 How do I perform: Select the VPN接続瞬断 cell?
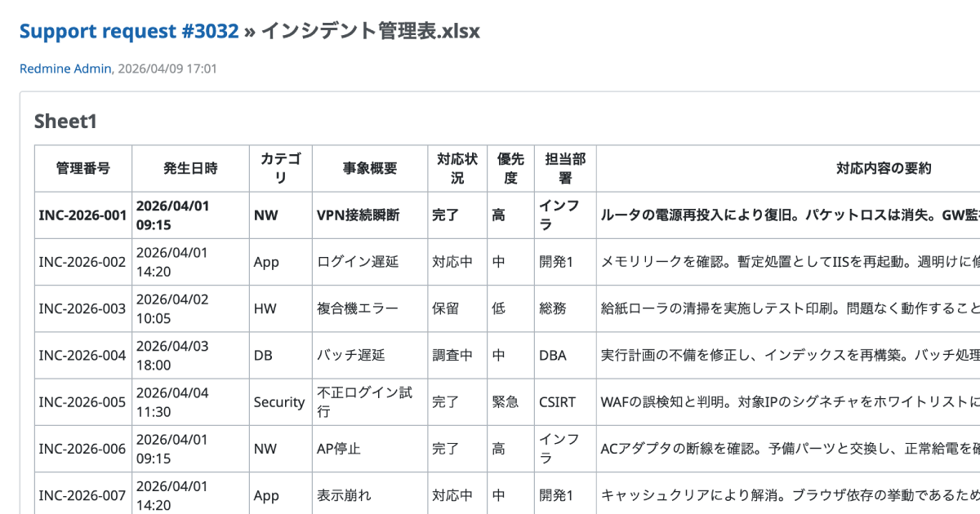358,215
